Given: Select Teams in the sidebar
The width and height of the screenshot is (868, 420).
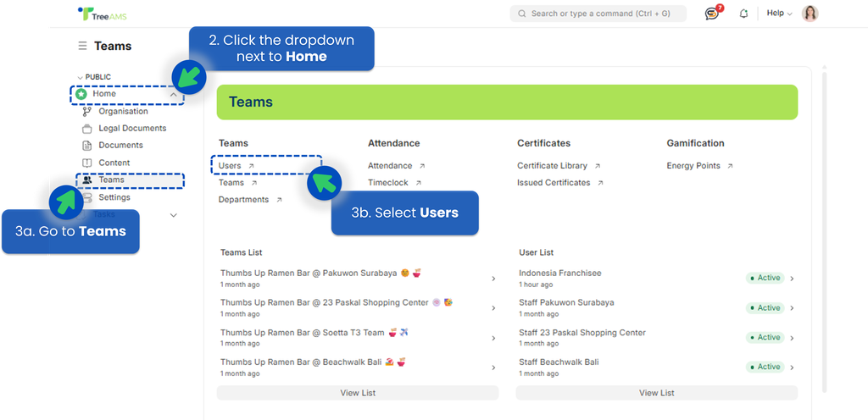Looking at the screenshot, I should (x=111, y=180).
